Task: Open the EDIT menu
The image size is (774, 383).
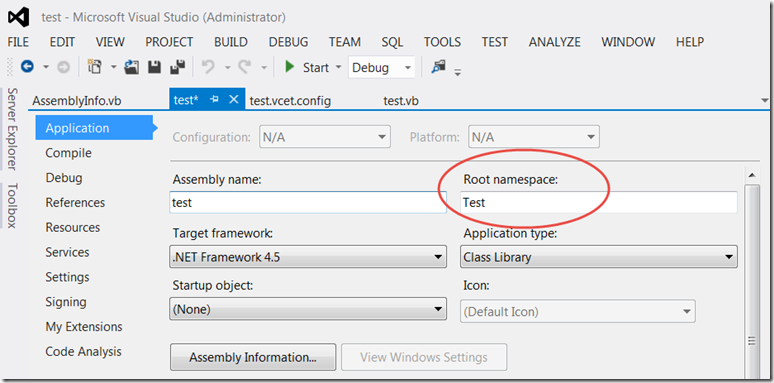Action: 62,42
